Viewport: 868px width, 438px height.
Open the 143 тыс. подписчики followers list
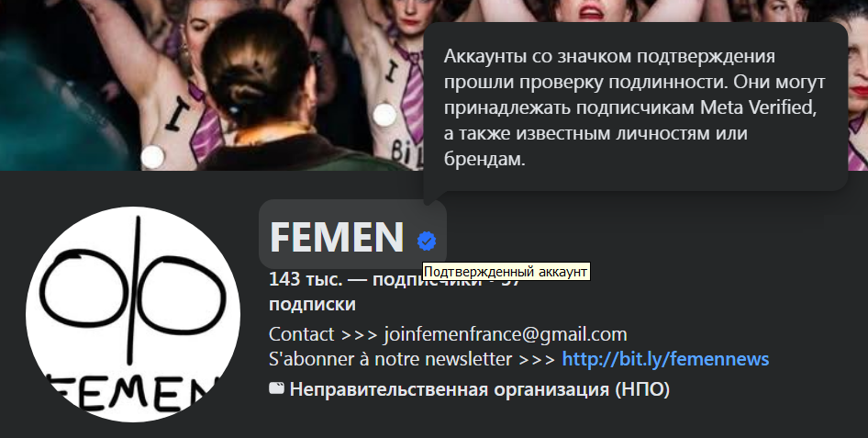[375, 280]
